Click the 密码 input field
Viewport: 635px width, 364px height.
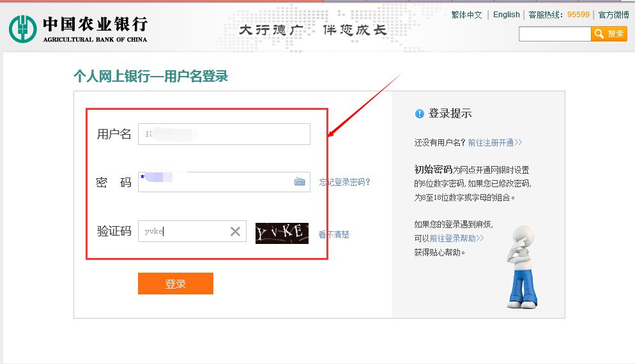pyautogui.click(x=224, y=182)
